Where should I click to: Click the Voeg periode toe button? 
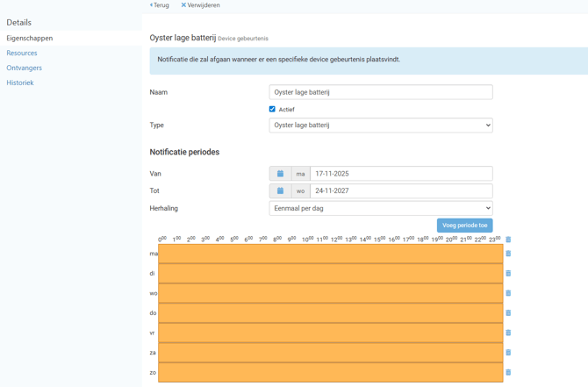click(464, 226)
